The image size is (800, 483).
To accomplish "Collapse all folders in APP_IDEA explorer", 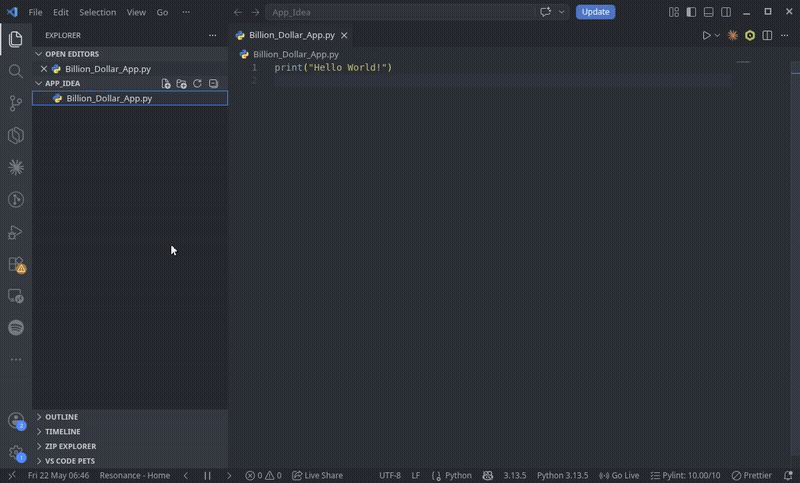I will click(213, 83).
